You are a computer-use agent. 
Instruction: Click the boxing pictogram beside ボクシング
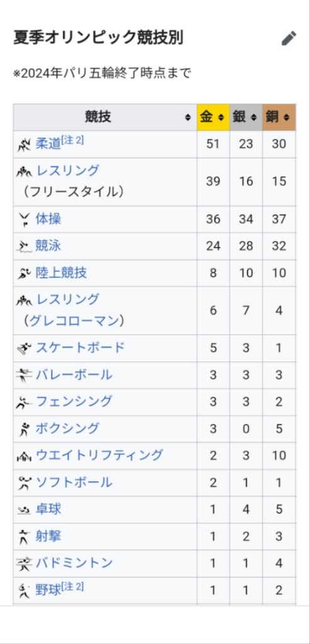(x=24, y=429)
